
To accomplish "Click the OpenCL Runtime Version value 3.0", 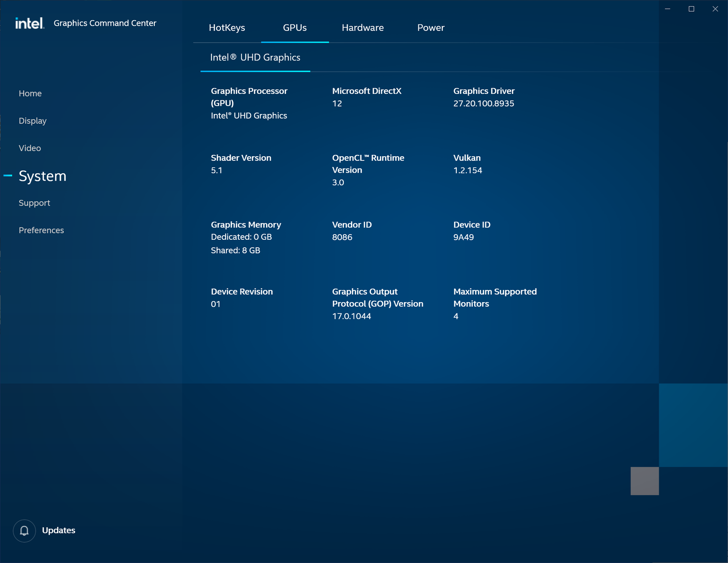I will coord(338,183).
